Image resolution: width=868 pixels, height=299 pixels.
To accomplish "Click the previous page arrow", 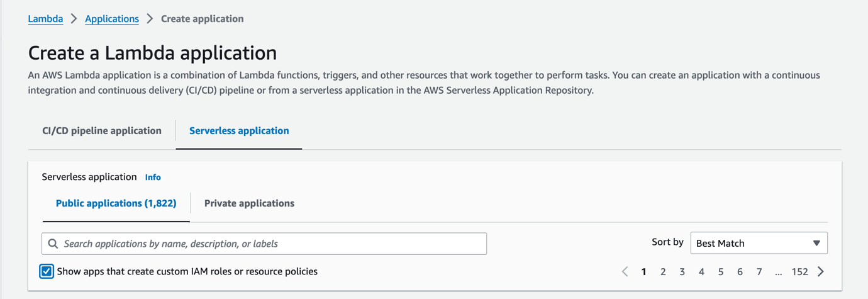I will (625, 272).
